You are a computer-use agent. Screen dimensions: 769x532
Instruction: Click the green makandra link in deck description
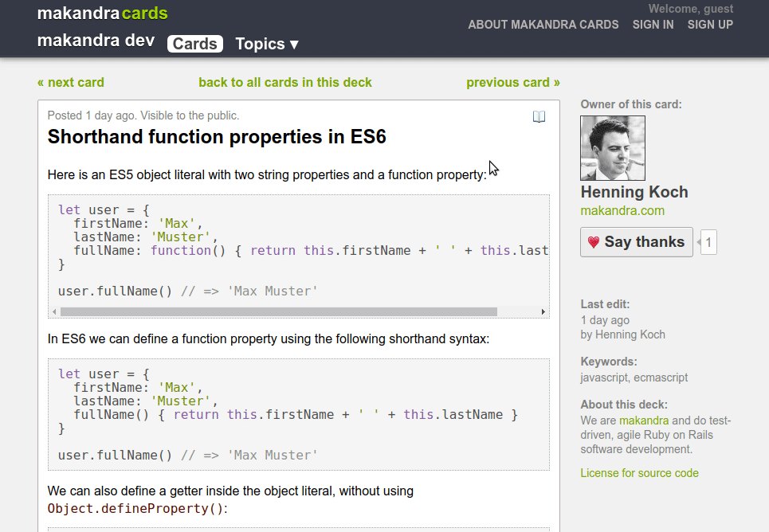(x=643, y=421)
